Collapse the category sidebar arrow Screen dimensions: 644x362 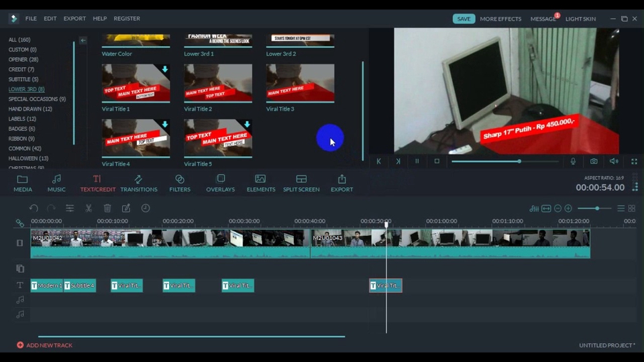coord(83,40)
